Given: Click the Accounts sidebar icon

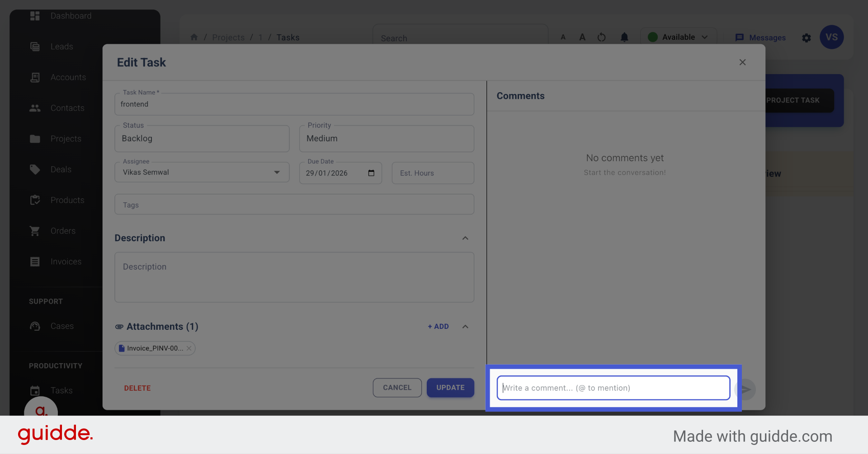Looking at the screenshot, I should [x=35, y=77].
